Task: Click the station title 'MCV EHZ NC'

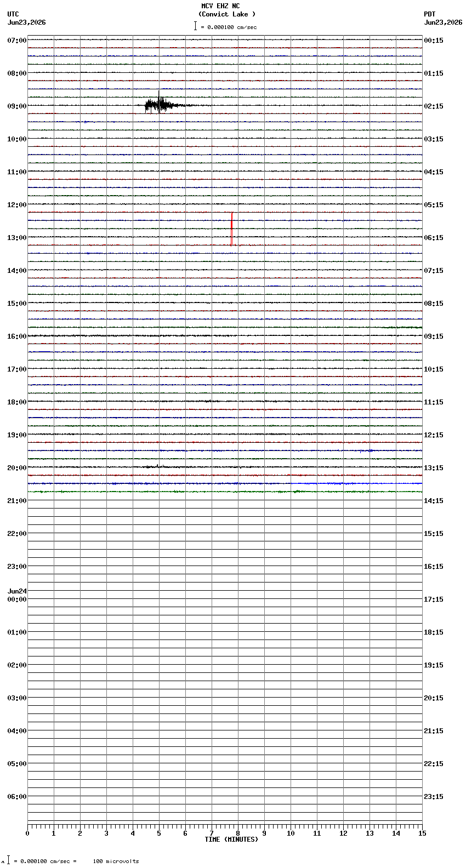Action: pyautogui.click(x=220, y=6)
